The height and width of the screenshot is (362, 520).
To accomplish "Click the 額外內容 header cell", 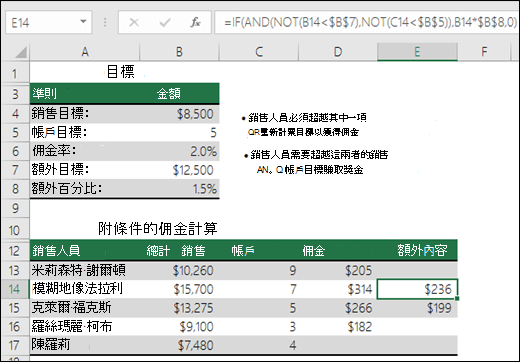I will (x=417, y=250).
